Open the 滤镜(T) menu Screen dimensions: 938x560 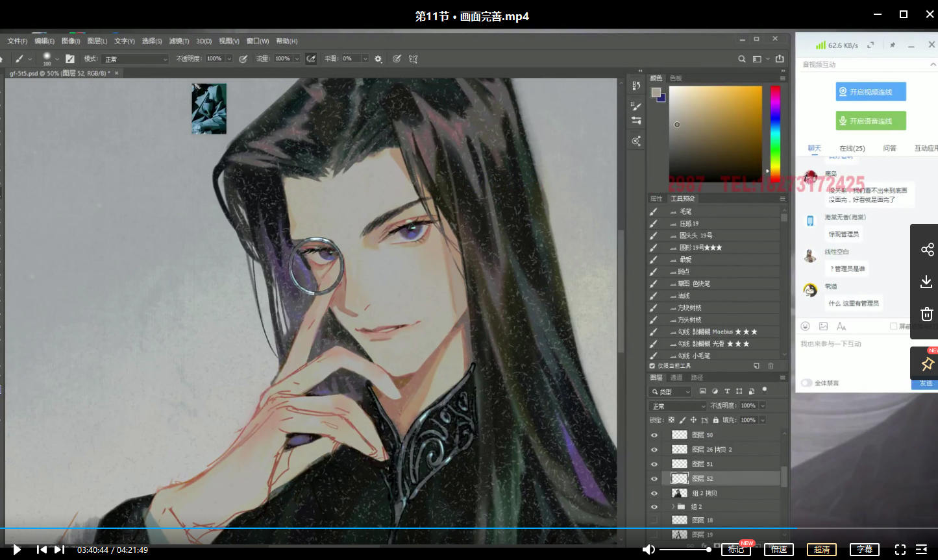[179, 41]
